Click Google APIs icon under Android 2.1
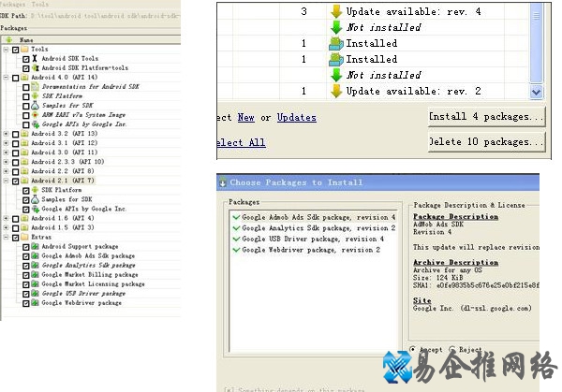Image resolution: width=562 pixels, height=392 pixels. click(36, 209)
